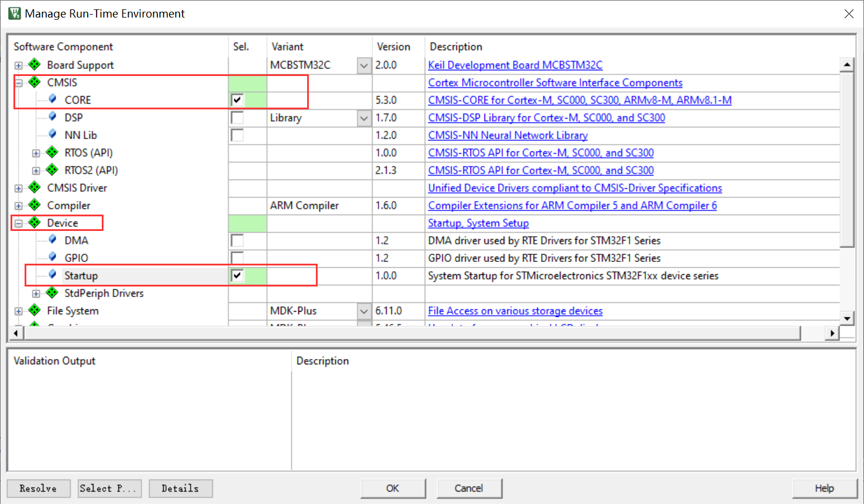This screenshot has width=864, height=504.
Task: Click the Device green diamond icon
Action: pyautogui.click(x=35, y=222)
